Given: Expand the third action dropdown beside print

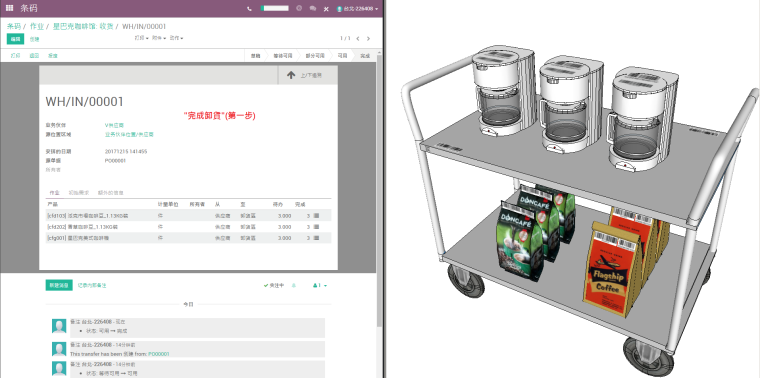Looking at the screenshot, I should pos(176,38).
